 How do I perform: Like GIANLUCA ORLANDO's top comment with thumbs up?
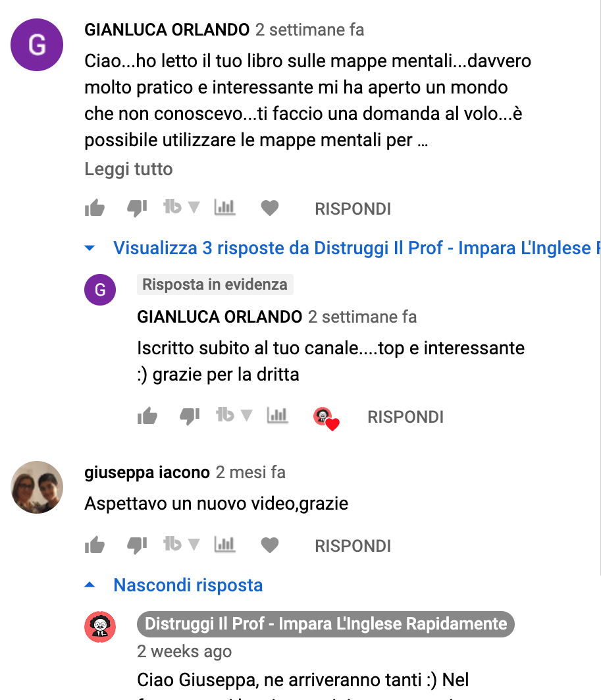point(95,208)
